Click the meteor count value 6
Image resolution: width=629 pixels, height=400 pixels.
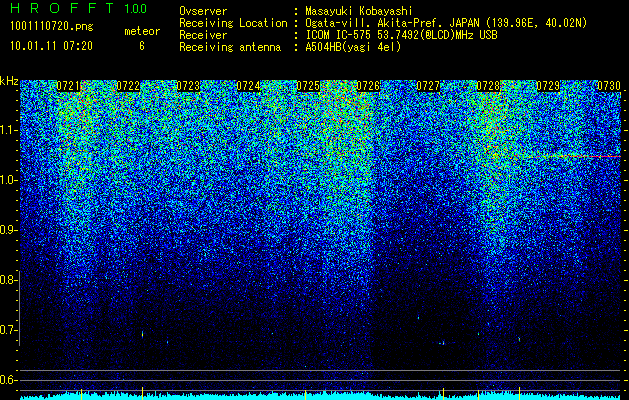coord(142,46)
